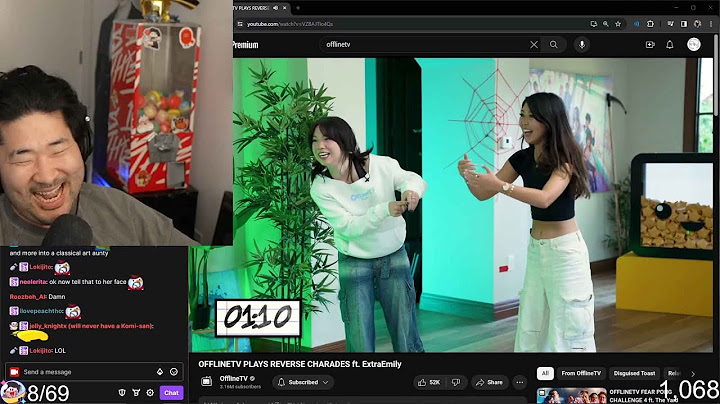720x404 pixels.
Task: Open the shield moderation icon in chat
Action: click(122, 393)
